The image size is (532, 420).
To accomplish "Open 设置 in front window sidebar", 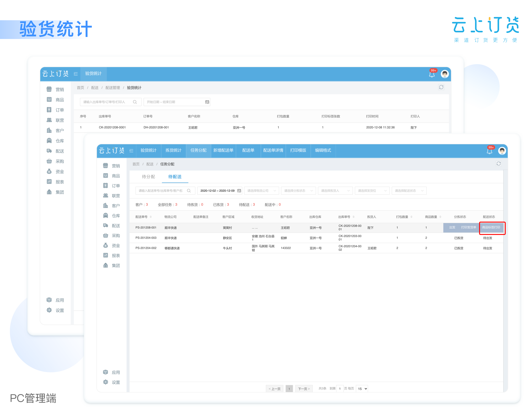I will 112,382.
